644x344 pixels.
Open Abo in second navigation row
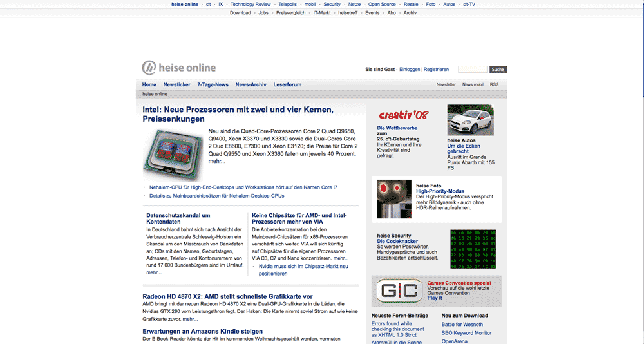(392, 13)
